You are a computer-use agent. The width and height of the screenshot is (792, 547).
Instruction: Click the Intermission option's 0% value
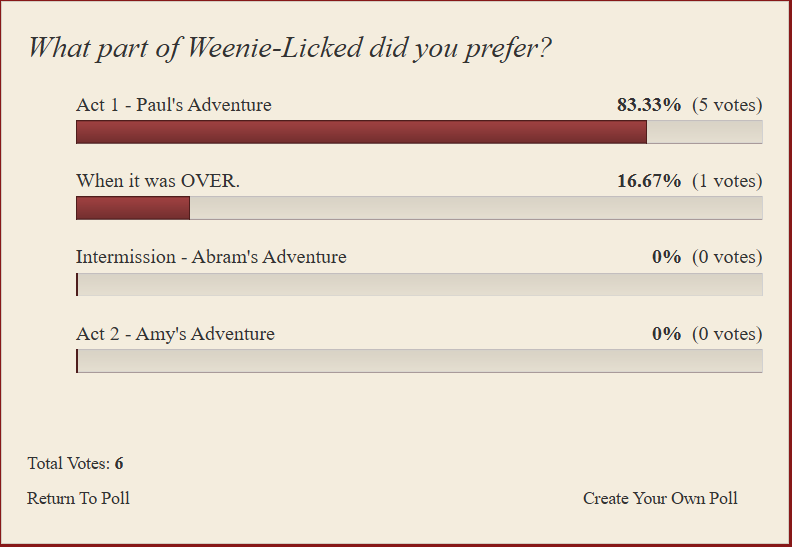[x=666, y=257]
